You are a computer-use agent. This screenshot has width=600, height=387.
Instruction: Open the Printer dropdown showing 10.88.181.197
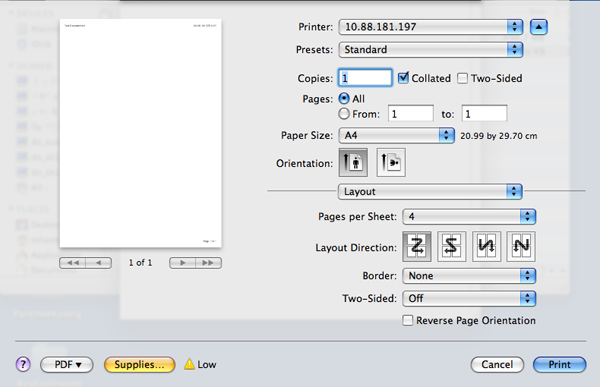pos(430,27)
